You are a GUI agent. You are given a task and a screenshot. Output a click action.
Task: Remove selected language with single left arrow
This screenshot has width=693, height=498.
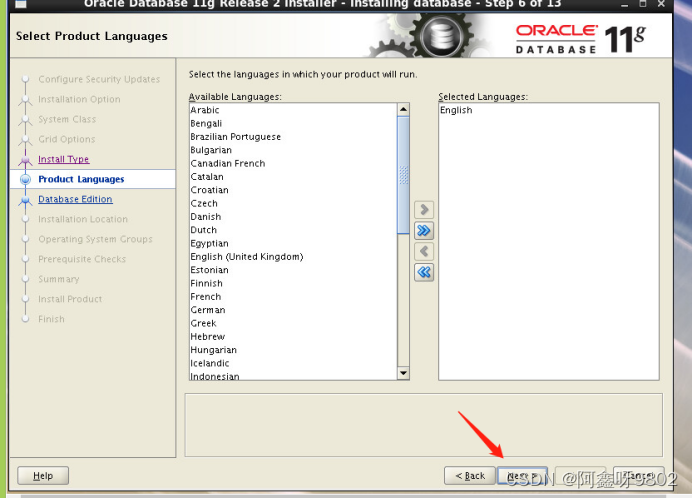pyautogui.click(x=424, y=251)
